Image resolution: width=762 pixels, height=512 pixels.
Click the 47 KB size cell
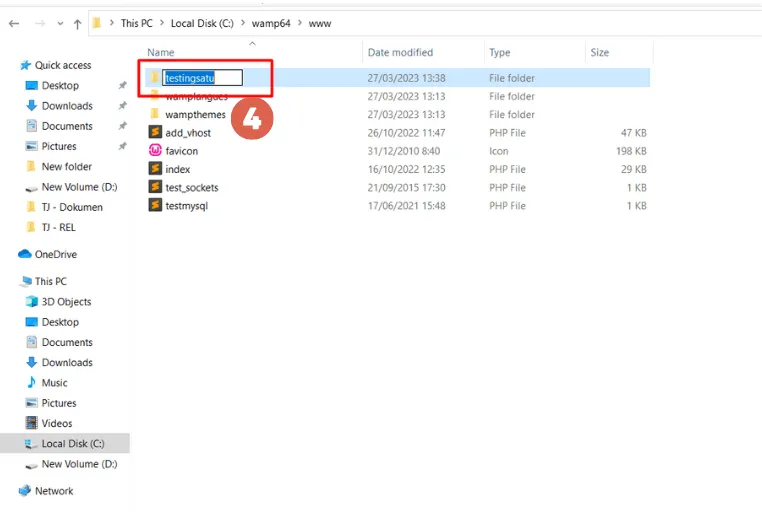634,133
